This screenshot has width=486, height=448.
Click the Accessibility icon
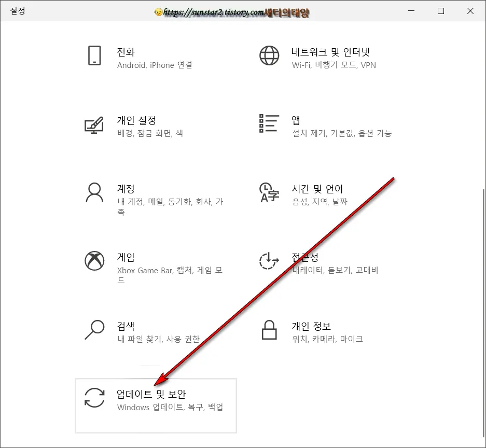click(269, 261)
